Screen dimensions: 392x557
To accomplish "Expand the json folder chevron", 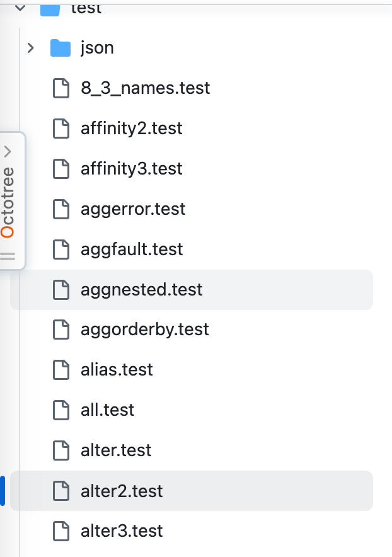I will (30, 47).
